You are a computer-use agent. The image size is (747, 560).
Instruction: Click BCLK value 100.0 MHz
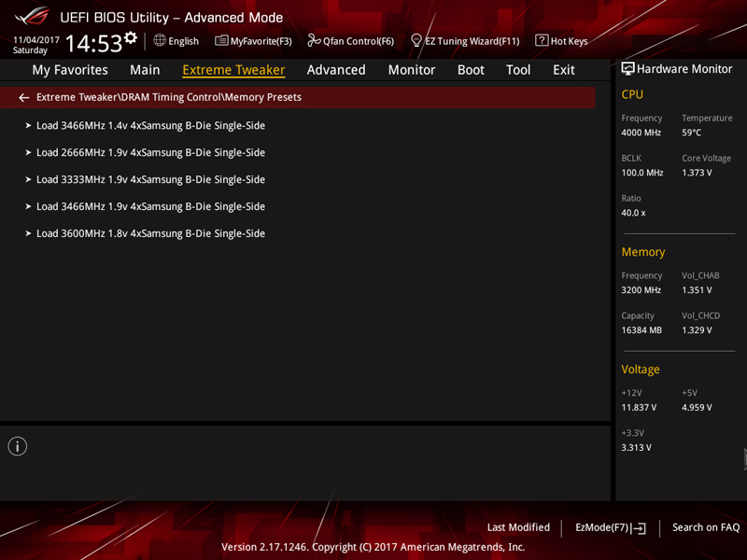tap(642, 173)
